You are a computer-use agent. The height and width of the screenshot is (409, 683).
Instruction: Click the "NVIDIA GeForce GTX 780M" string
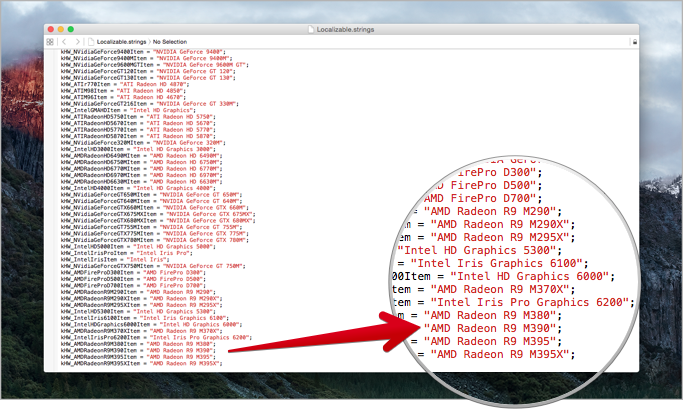point(204,240)
